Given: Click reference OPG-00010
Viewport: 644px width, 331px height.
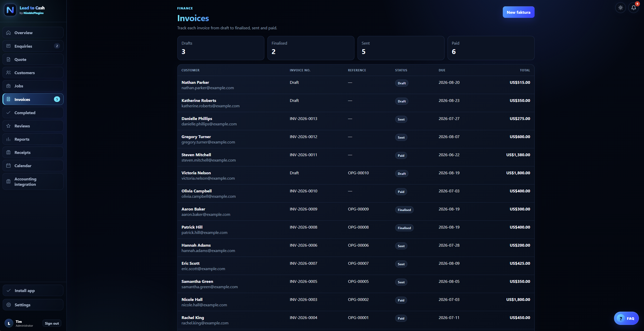Looking at the screenshot, I should click(358, 173).
